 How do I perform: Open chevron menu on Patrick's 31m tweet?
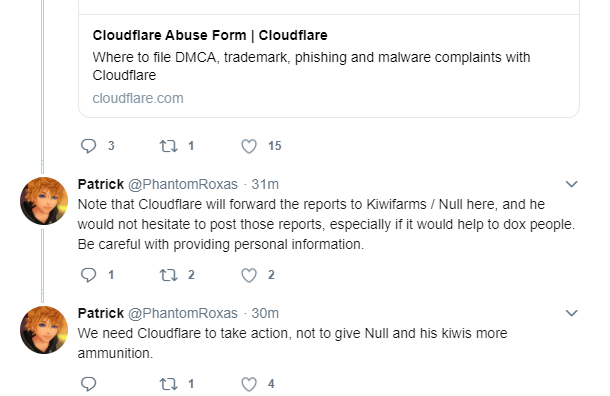(571, 184)
